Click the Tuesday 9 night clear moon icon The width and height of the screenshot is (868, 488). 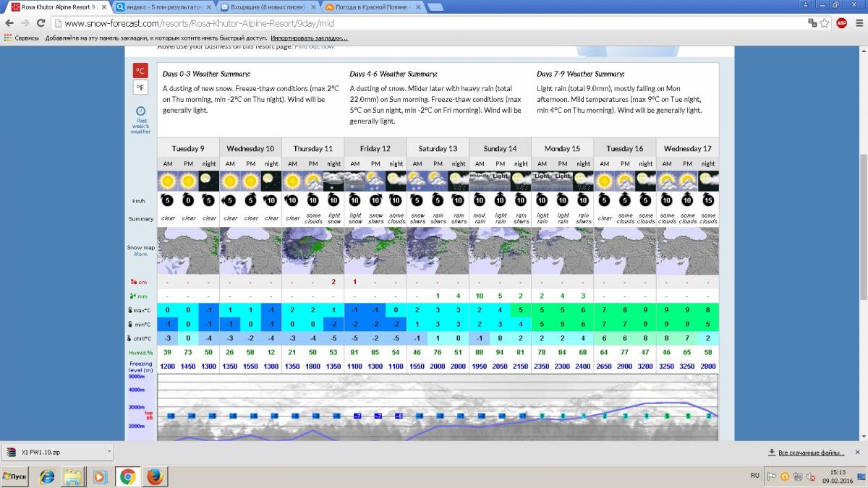pyautogui.click(x=209, y=181)
